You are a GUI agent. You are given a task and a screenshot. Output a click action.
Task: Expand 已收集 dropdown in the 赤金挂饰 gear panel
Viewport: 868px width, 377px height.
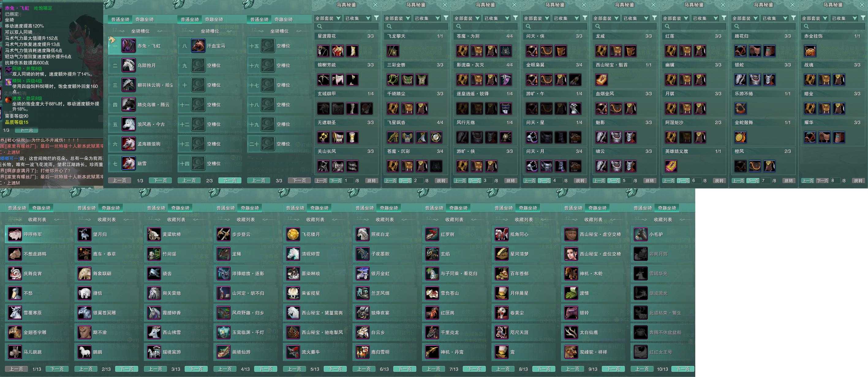click(x=845, y=18)
